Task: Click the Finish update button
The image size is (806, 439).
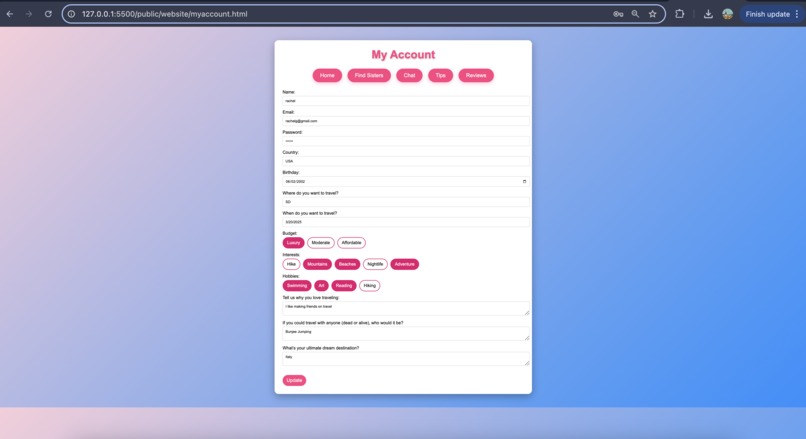Action: (x=767, y=14)
